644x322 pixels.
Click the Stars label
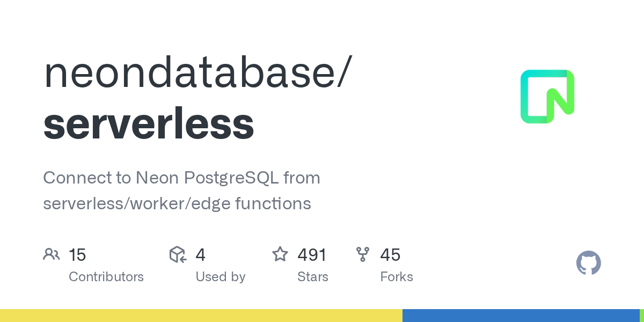[312, 277]
